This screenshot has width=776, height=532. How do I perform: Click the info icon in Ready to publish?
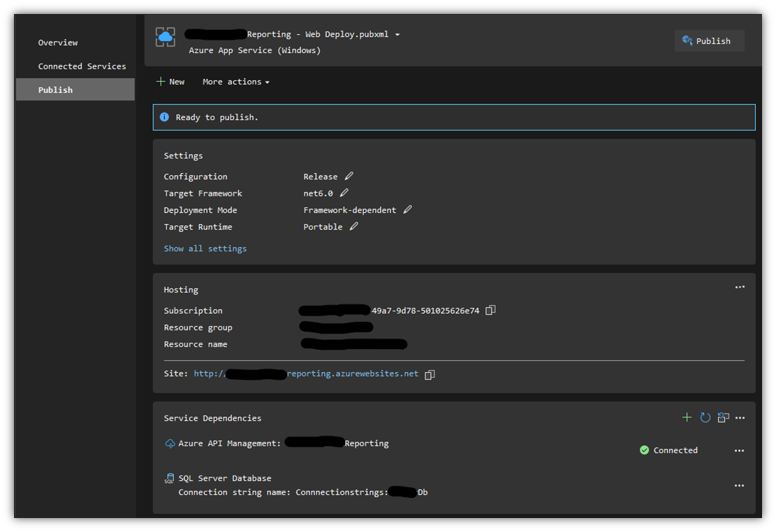(x=164, y=117)
